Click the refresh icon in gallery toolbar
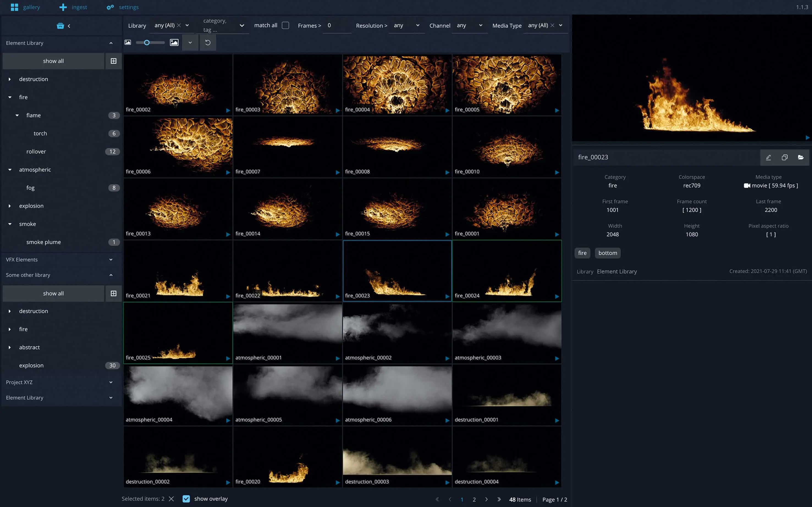Screen dimensions: 812x507 tap(208, 43)
